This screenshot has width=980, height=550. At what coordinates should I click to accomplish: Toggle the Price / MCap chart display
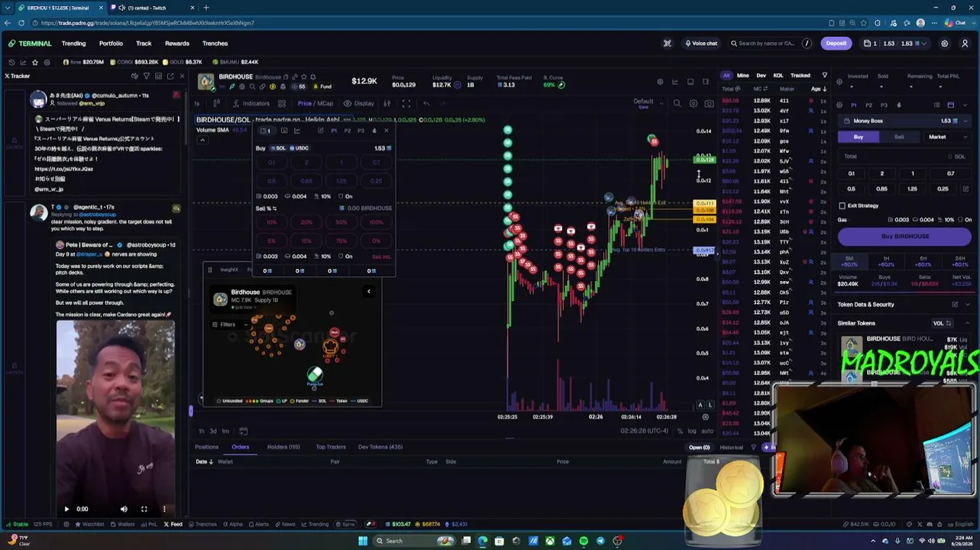(315, 104)
